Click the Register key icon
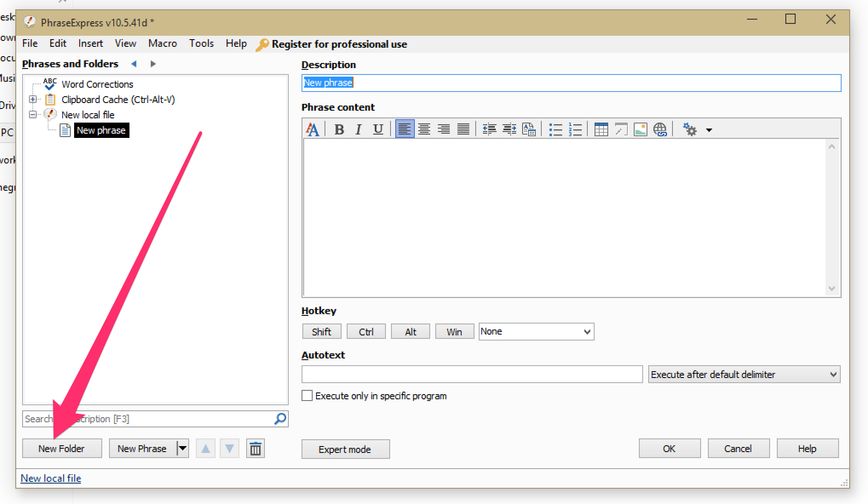This screenshot has height=504, width=868. (x=262, y=45)
